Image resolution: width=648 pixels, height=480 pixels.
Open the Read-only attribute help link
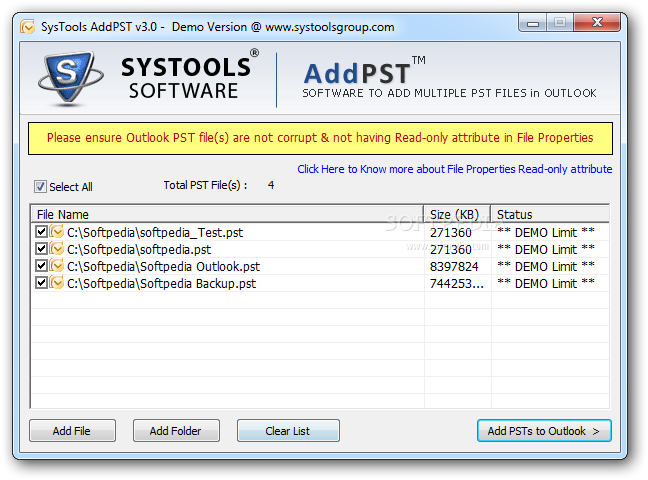(455, 169)
